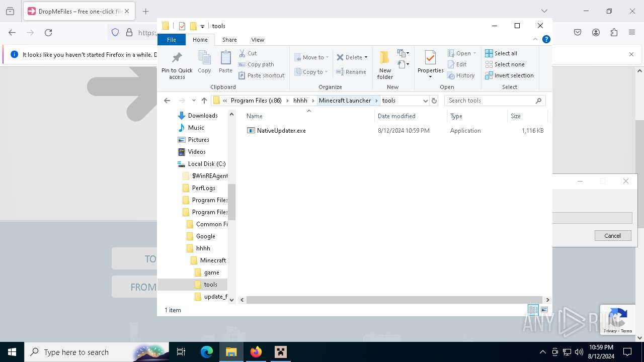Viewport: 644px width, 362px height.
Task: Select NativeUpdater.exe file
Action: [x=281, y=131]
